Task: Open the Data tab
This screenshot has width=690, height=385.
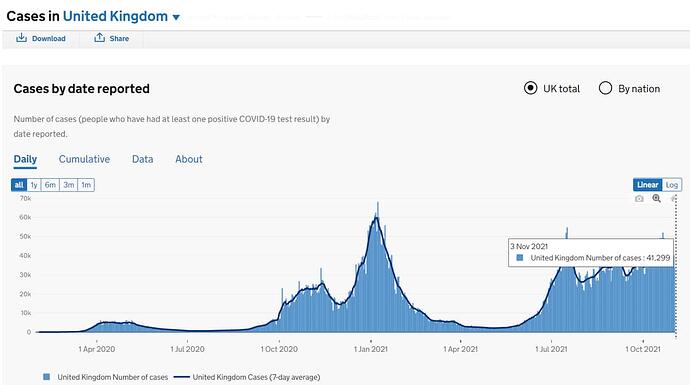Action: point(143,159)
